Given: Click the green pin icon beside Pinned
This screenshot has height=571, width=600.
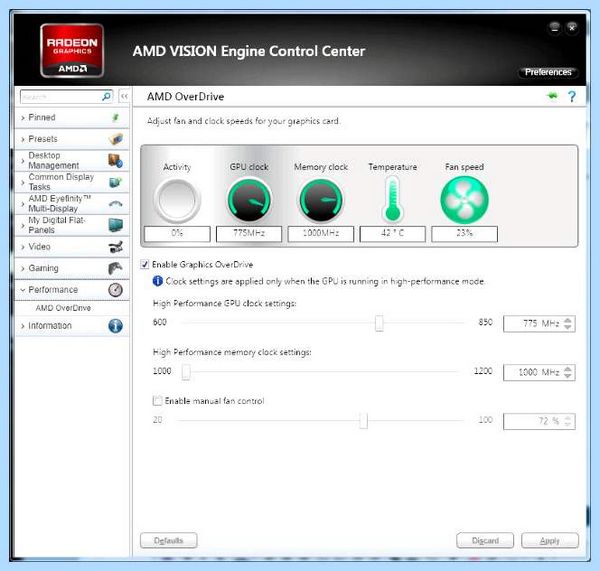Looking at the screenshot, I should click(116, 117).
